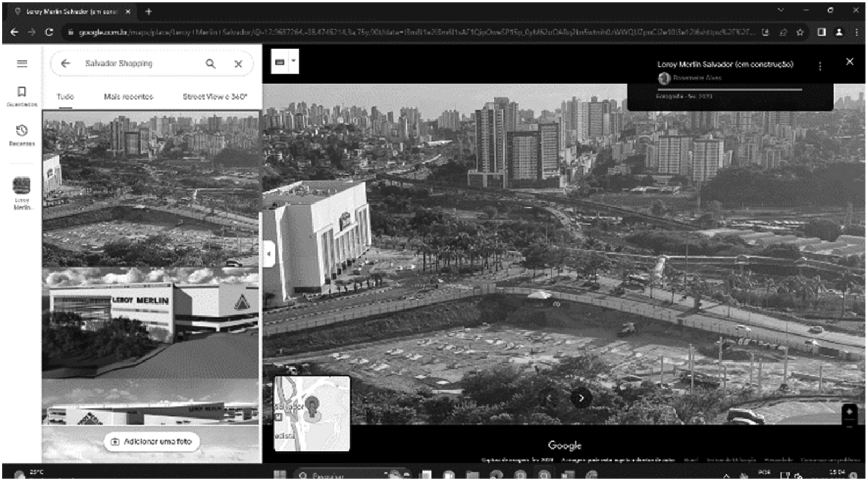The width and height of the screenshot is (868, 481).
Task: Click the Adicionar uma foto button
Action: point(152,441)
